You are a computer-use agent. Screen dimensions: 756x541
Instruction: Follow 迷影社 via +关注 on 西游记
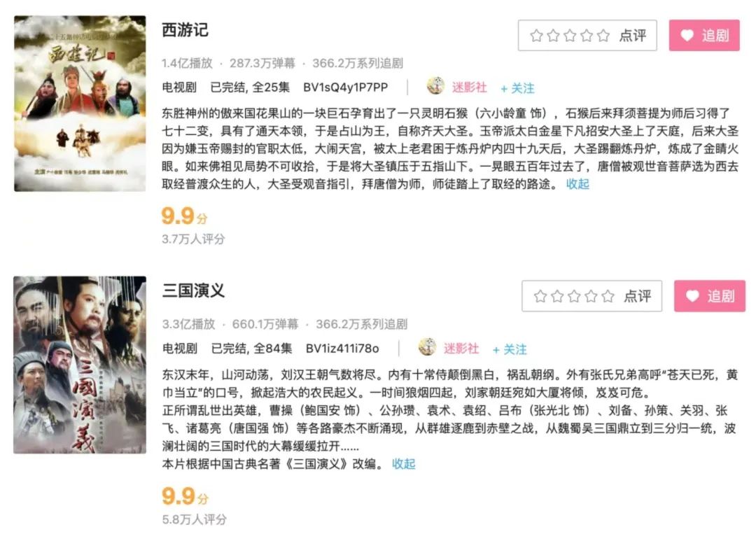pos(517,88)
